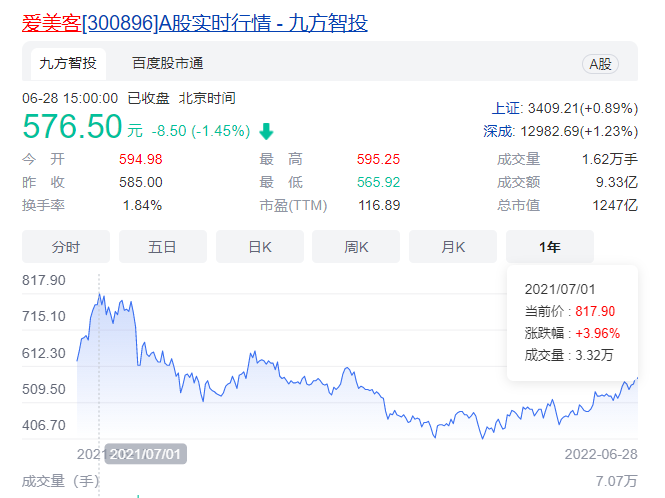This screenshot has height=498, width=665.
Task: Click the 总市值 value 1247亿
Action: 615,205
